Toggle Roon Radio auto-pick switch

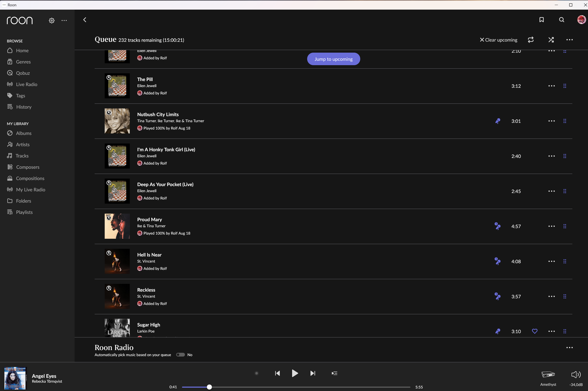pos(180,355)
